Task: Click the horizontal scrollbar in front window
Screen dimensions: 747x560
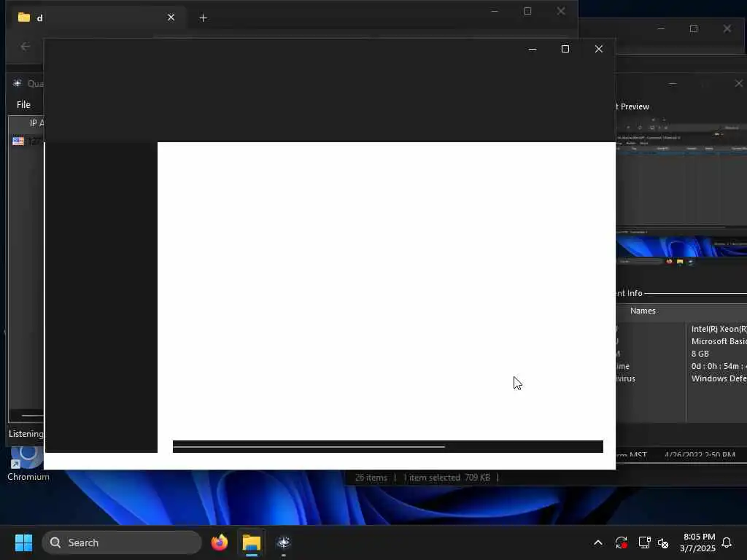Action: [x=309, y=447]
